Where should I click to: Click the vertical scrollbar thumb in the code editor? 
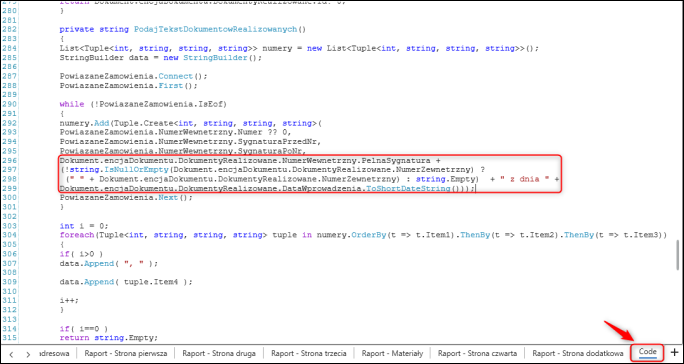click(677, 255)
